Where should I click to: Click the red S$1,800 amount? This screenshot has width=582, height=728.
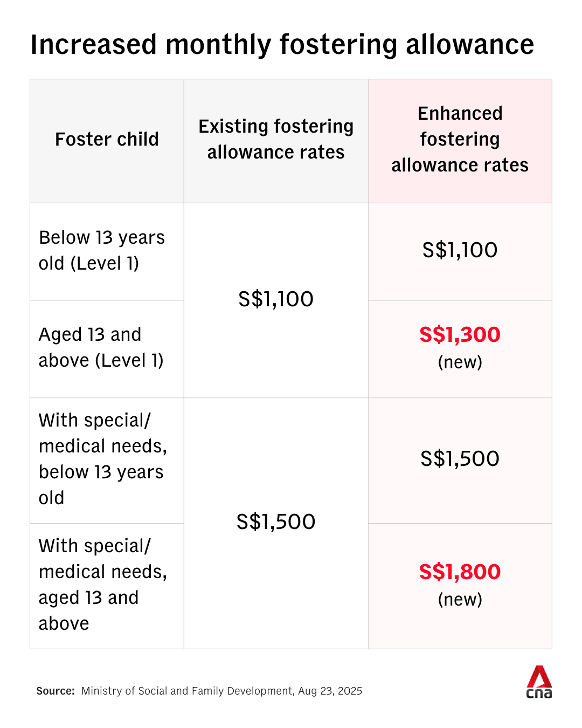click(460, 572)
